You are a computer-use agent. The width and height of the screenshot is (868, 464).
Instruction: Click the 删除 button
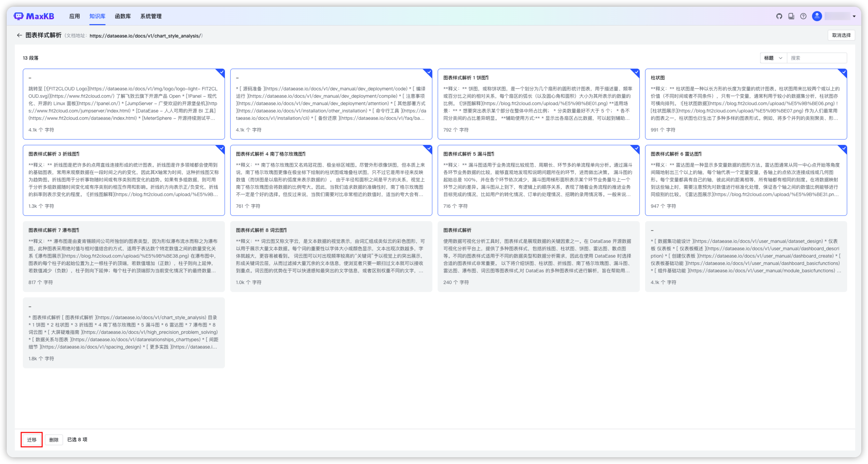tap(54, 440)
